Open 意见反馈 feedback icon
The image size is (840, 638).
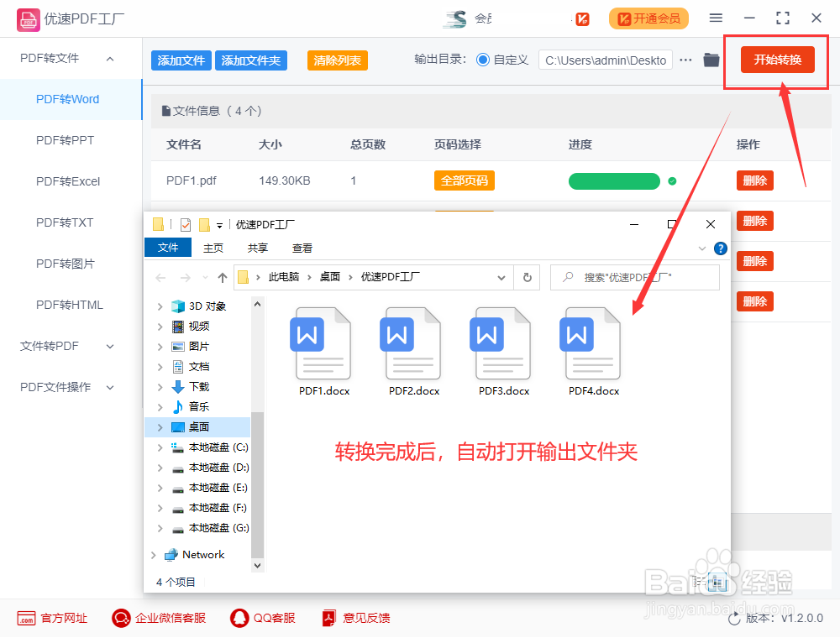pyautogui.click(x=328, y=618)
